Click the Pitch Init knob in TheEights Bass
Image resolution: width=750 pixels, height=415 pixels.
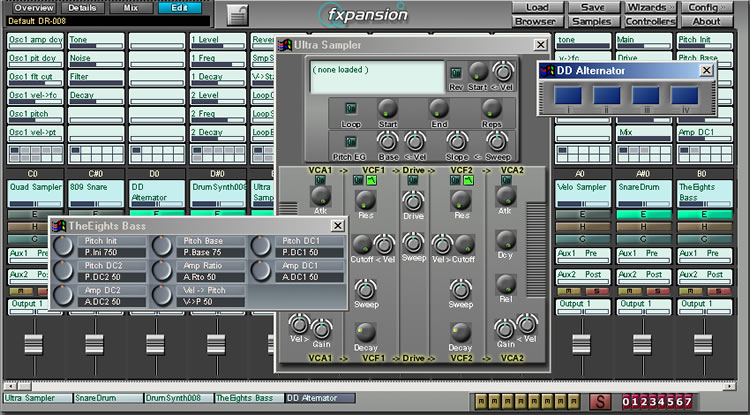pos(65,245)
